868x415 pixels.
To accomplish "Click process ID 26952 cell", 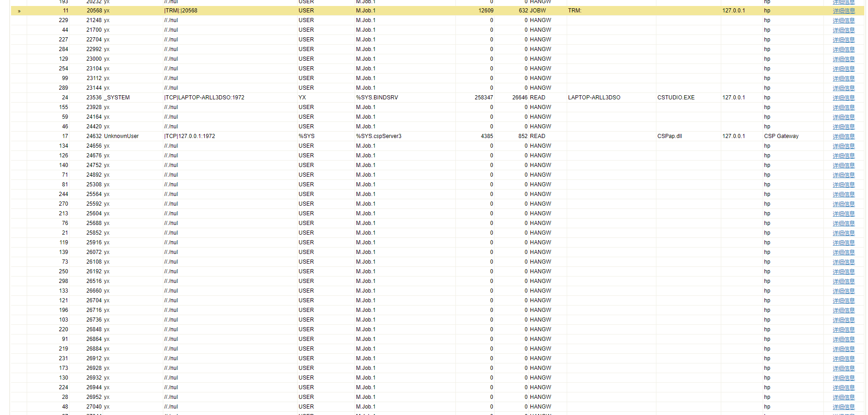I will coord(94,397).
